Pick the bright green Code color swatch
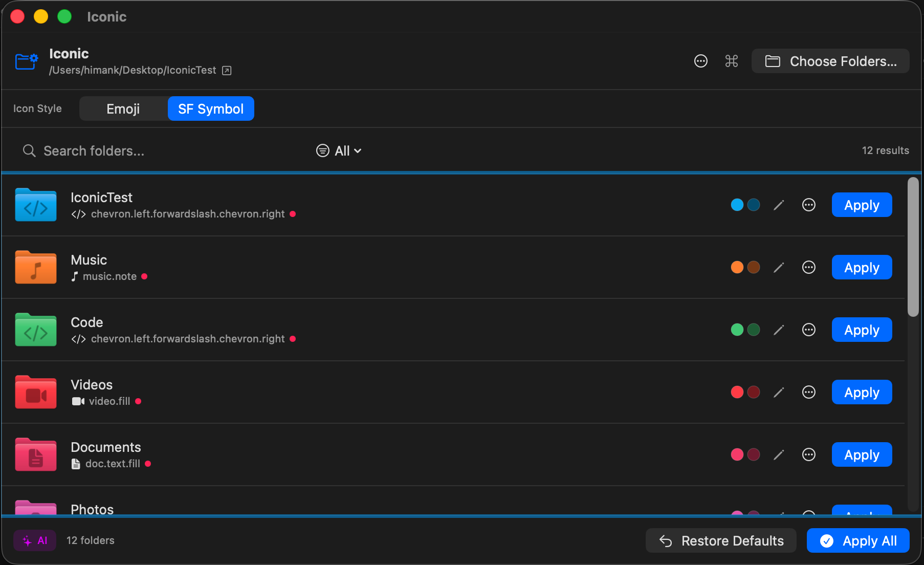Image resolution: width=924 pixels, height=565 pixels. click(737, 330)
